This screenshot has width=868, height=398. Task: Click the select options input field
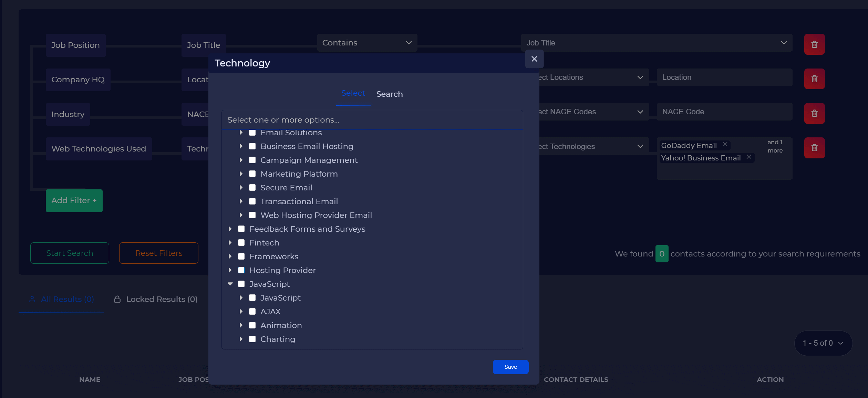tap(372, 120)
